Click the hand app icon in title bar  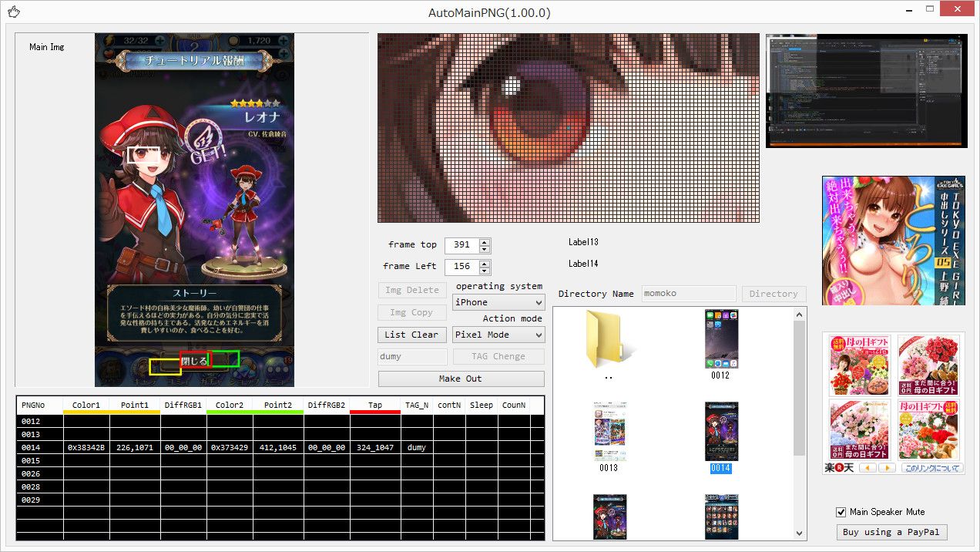[x=14, y=12]
